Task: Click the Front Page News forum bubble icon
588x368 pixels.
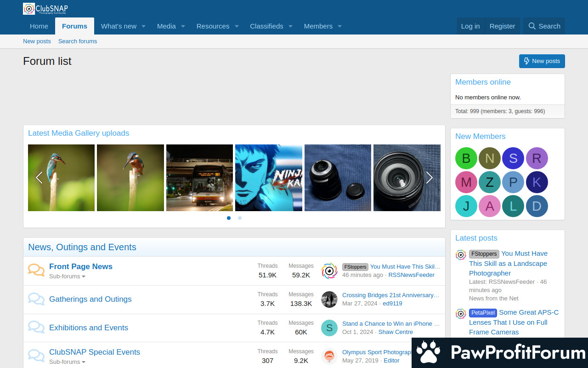Action: coord(36,270)
